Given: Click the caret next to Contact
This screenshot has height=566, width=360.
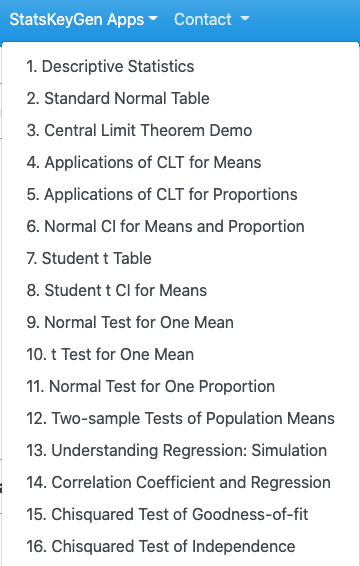Looking at the screenshot, I should coord(245,18).
